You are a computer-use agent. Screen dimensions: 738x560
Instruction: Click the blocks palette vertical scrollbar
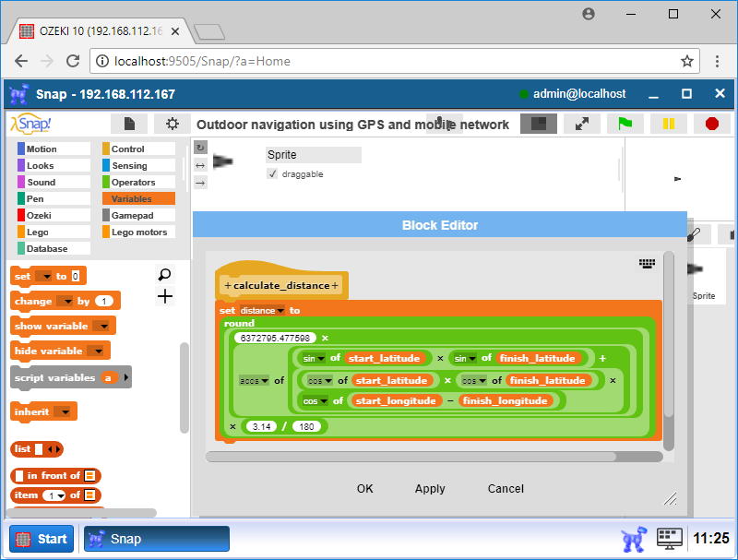(x=184, y=387)
